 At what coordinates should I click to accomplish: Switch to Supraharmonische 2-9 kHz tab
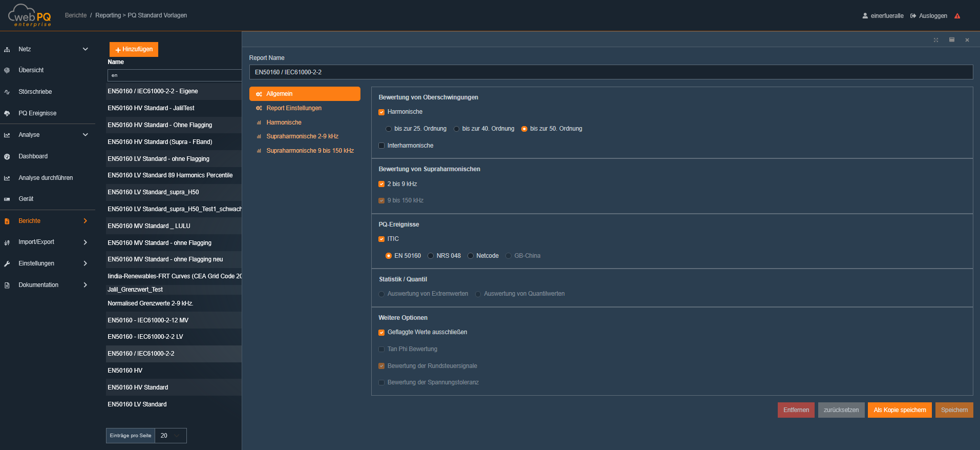pyautogui.click(x=302, y=136)
